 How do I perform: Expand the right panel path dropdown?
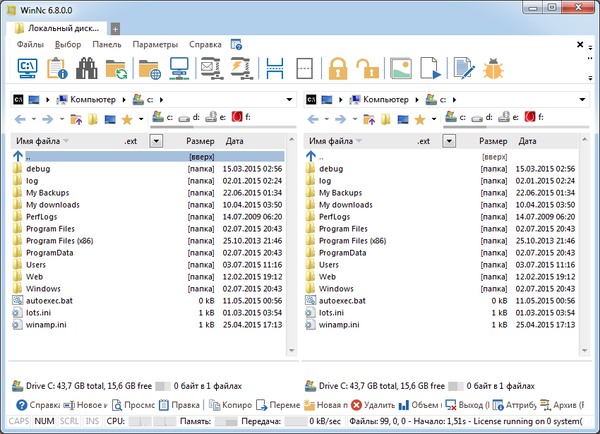click(581, 100)
